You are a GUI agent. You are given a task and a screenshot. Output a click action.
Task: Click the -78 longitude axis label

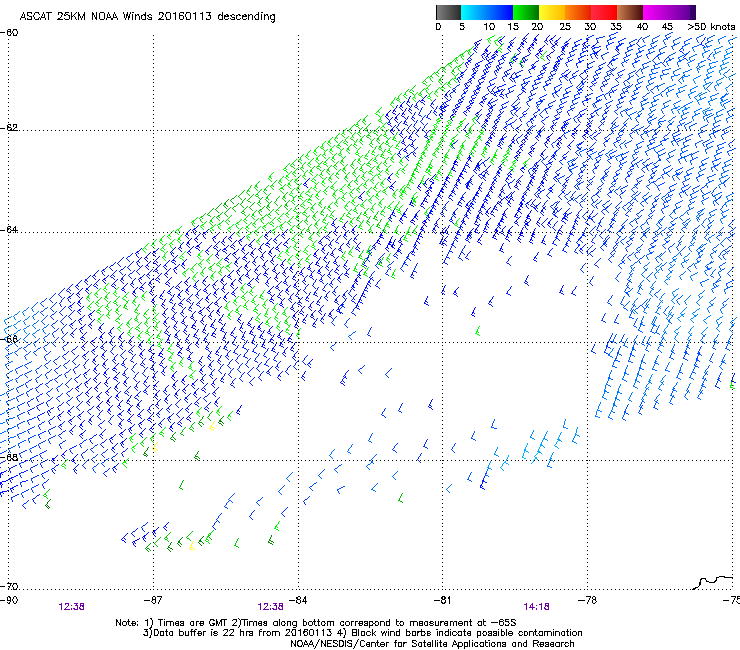(x=587, y=599)
